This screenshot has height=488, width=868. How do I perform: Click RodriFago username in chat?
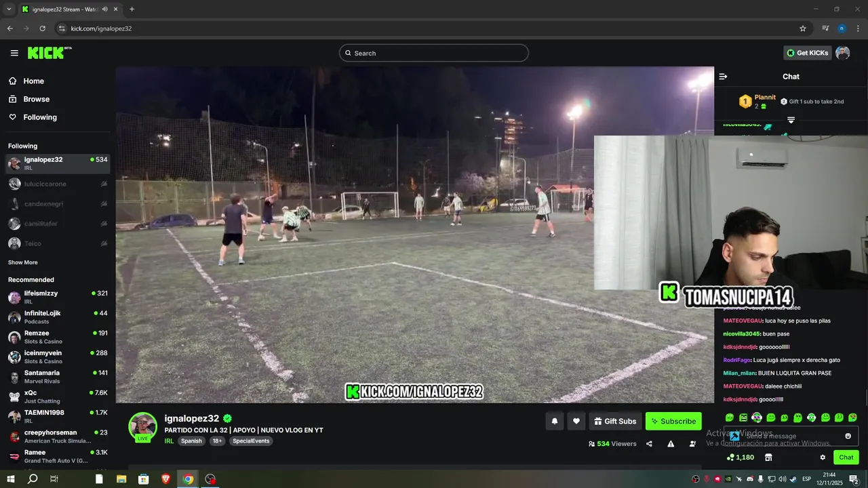click(x=737, y=360)
